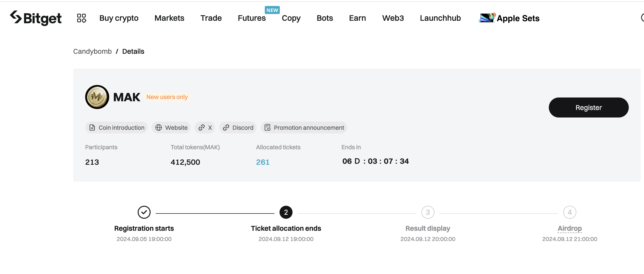This screenshot has height=274, width=644.
Task: Visit the MAK Website link
Action: point(171,127)
